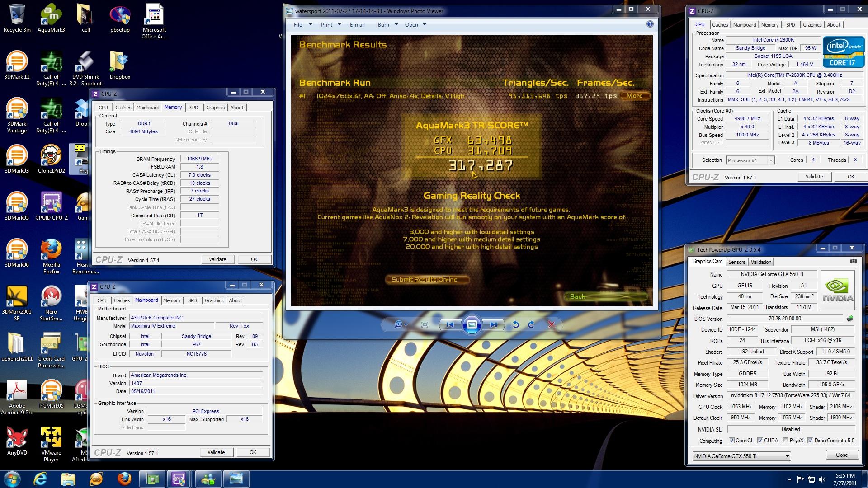Open About tab in Memory CPU-Z window
868x488 pixels.
(x=237, y=108)
